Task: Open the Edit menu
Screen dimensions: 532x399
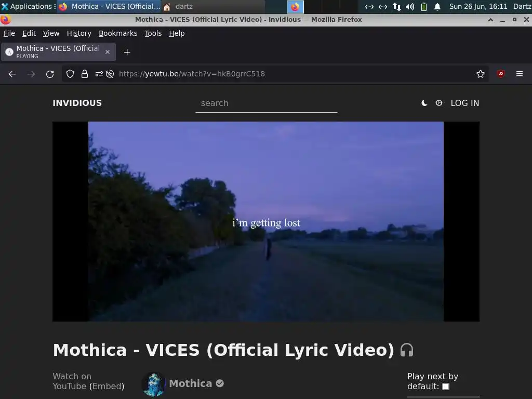Action: tap(29, 33)
